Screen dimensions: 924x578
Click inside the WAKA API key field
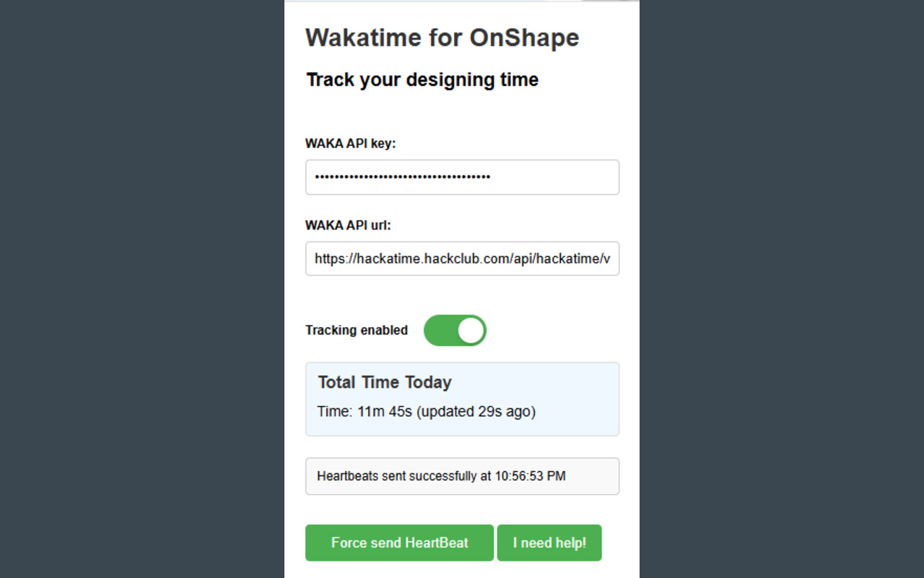[462, 177]
